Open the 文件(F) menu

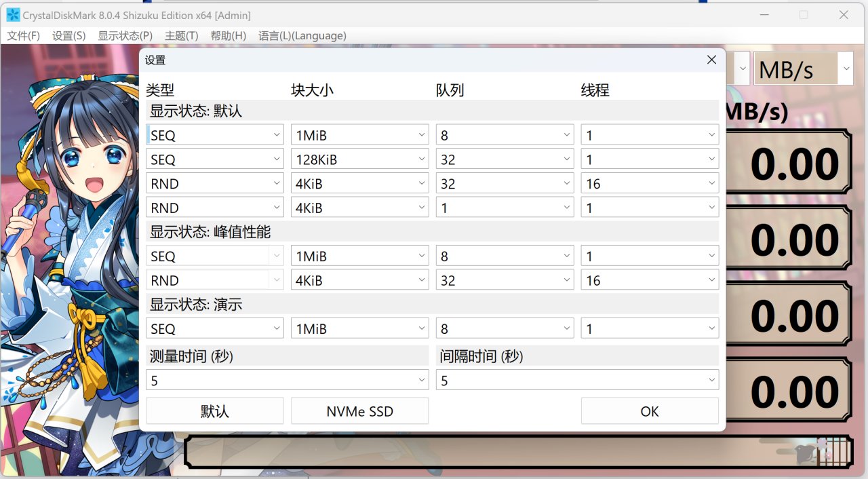point(23,35)
